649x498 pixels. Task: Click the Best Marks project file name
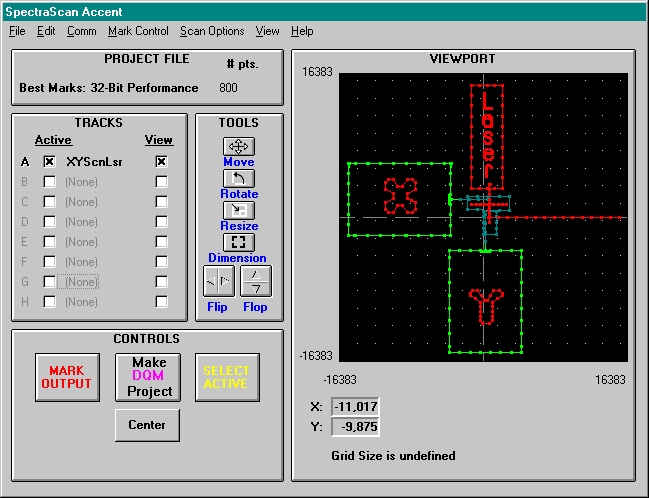(109, 88)
